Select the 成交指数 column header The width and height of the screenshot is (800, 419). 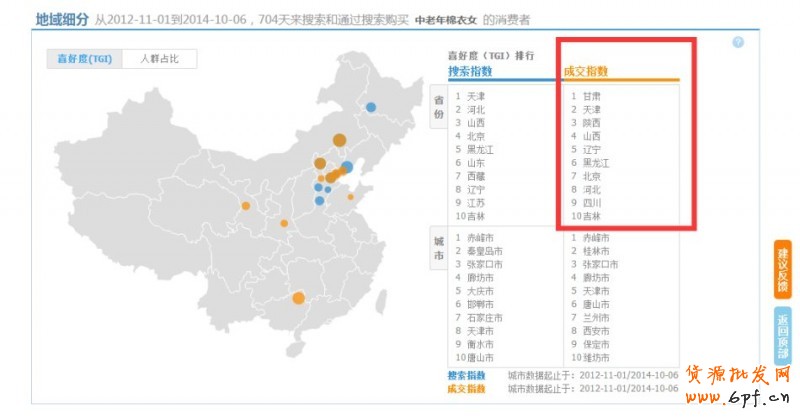(586, 71)
